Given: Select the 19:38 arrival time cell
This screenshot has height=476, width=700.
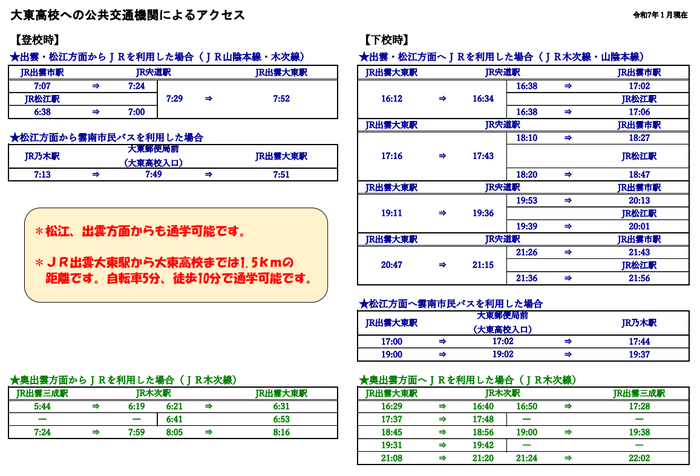Looking at the screenshot, I should (639, 432).
